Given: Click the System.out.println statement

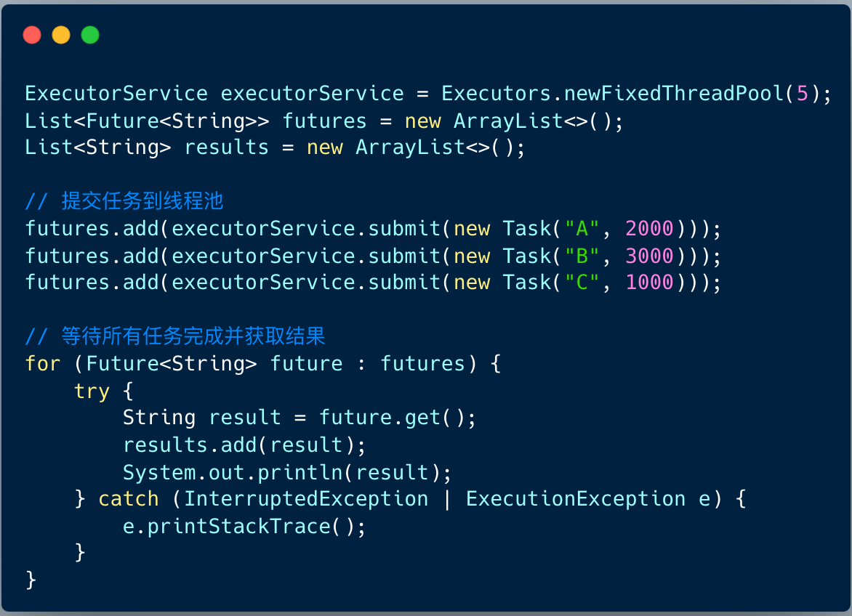Looking at the screenshot, I should point(287,472).
